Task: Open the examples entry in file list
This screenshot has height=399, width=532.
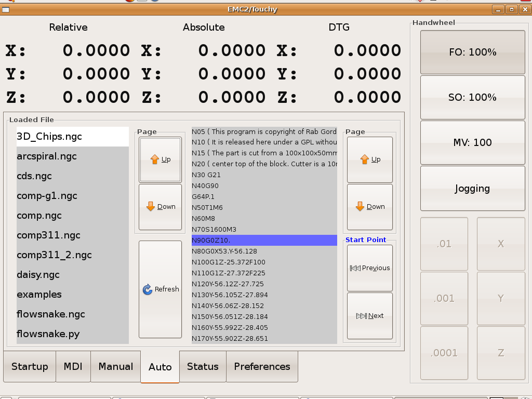Action: tap(73, 294)
